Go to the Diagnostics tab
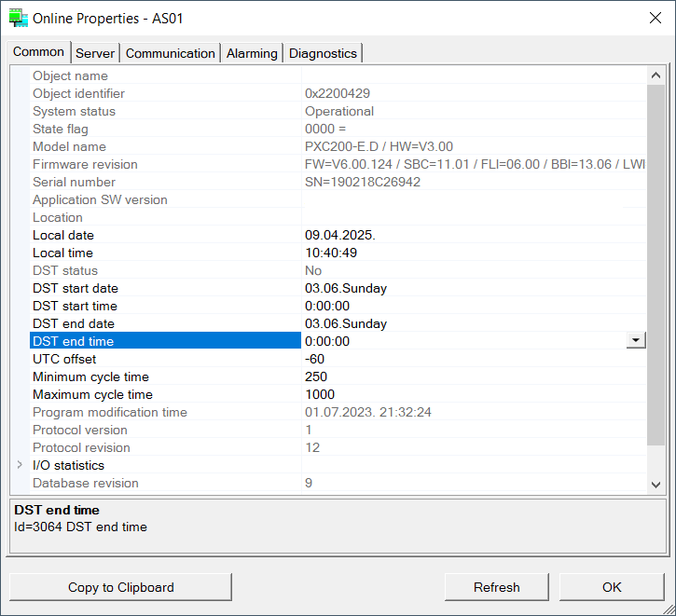The height and width of the screenshot is (616, 676). coord(323,53)
